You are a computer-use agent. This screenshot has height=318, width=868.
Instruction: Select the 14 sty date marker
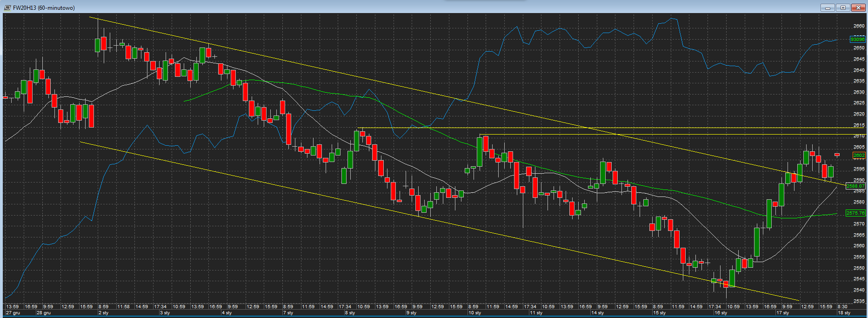pyautogui.click(x=597, y=313)
